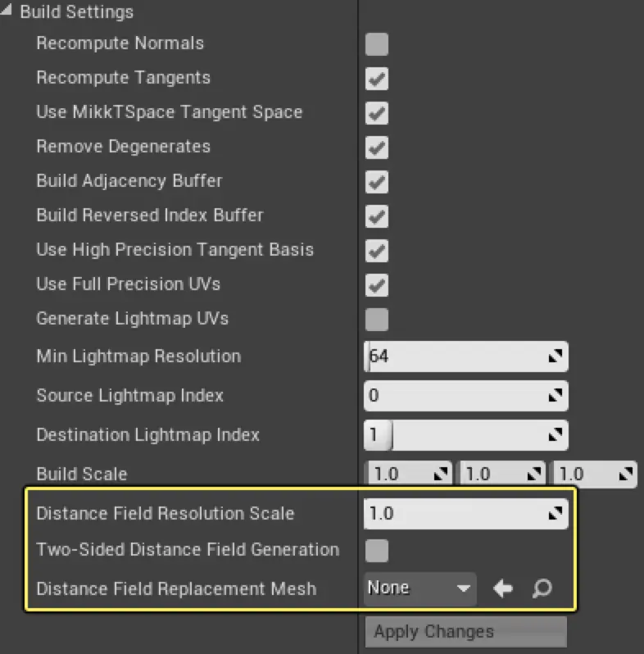This screenshot has width=644, height=654.
Task: Use selected asset arrow for Replacement Mesh
Action: coord(503,588)
